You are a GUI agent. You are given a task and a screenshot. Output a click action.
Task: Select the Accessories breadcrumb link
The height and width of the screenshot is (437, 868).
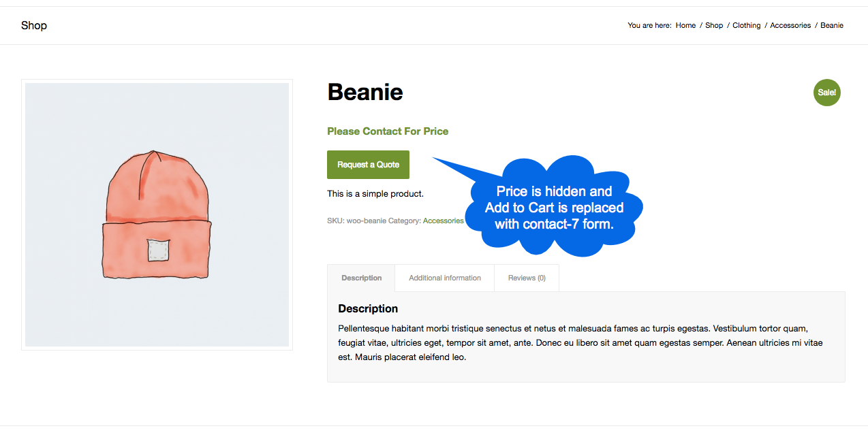(x=790, y=26)
